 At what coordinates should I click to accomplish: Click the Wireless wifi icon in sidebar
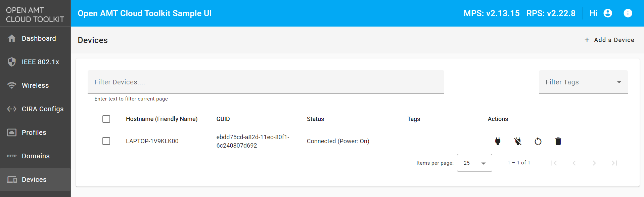tap(12, 85)
